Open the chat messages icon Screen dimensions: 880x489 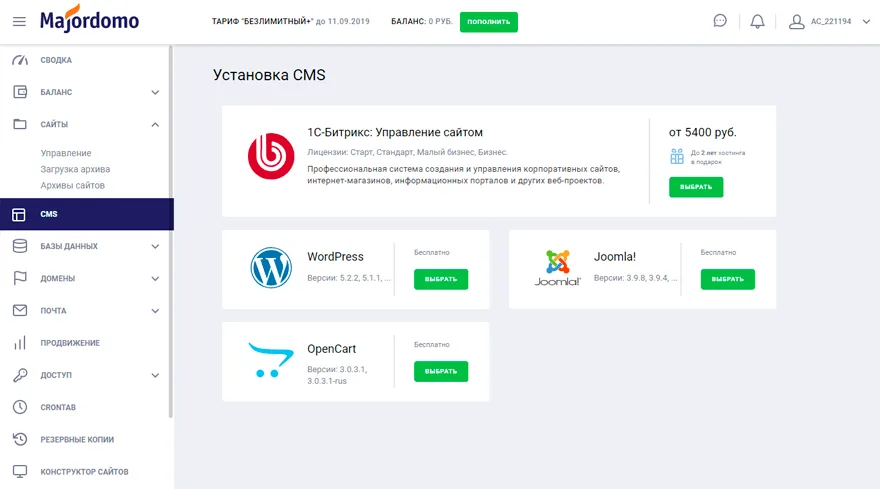tap(720, 21)
